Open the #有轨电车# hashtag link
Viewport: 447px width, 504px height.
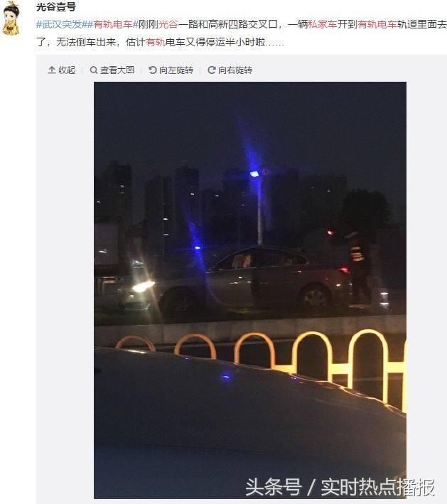113,24
